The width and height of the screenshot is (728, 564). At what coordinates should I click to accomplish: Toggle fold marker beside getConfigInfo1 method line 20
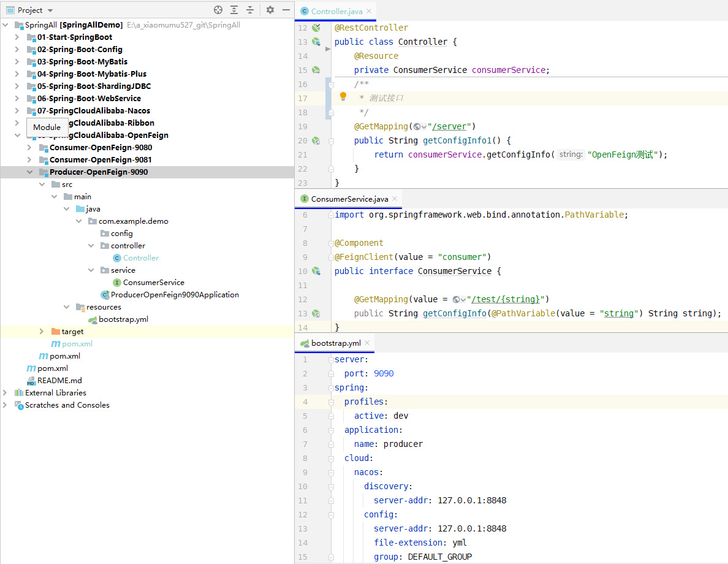(331, 141)
